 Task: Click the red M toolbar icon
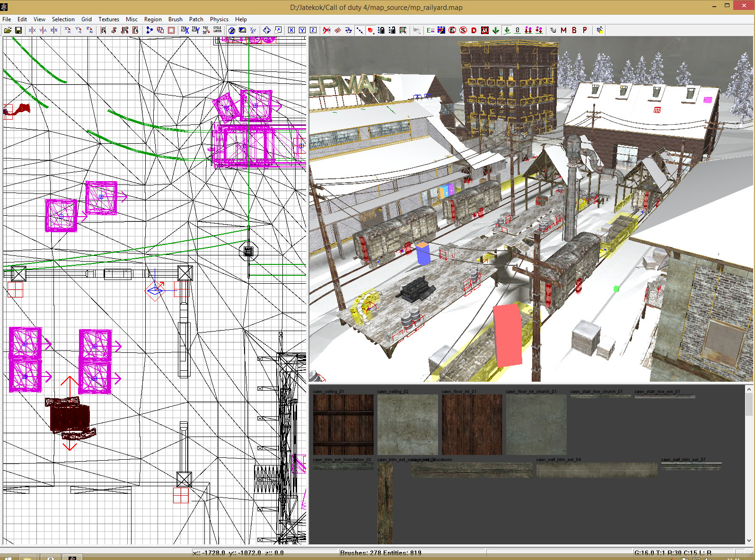(563, 30)
